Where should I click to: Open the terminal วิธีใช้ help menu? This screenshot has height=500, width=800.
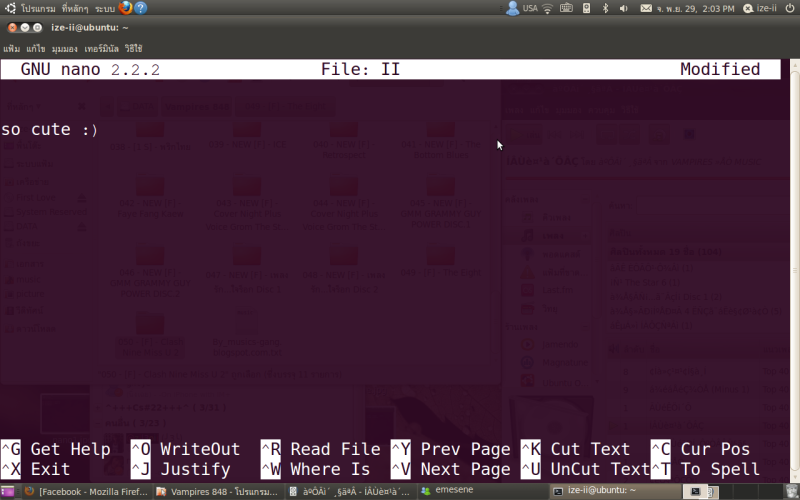(x=133, y=48)
